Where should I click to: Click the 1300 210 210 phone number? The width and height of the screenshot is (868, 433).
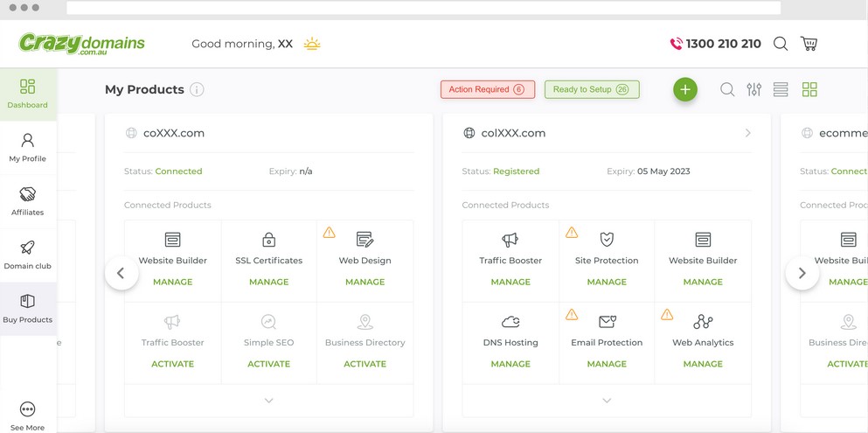click(x=723, y=44)
